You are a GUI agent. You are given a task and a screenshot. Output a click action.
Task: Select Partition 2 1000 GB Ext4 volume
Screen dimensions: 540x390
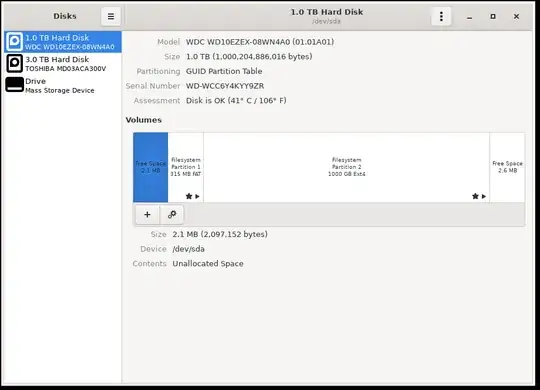click(x=346, y=167)
